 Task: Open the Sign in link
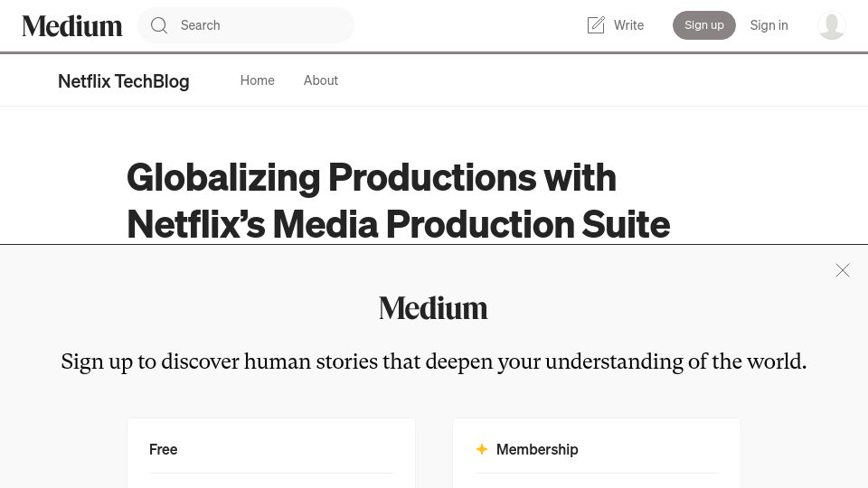769,25
